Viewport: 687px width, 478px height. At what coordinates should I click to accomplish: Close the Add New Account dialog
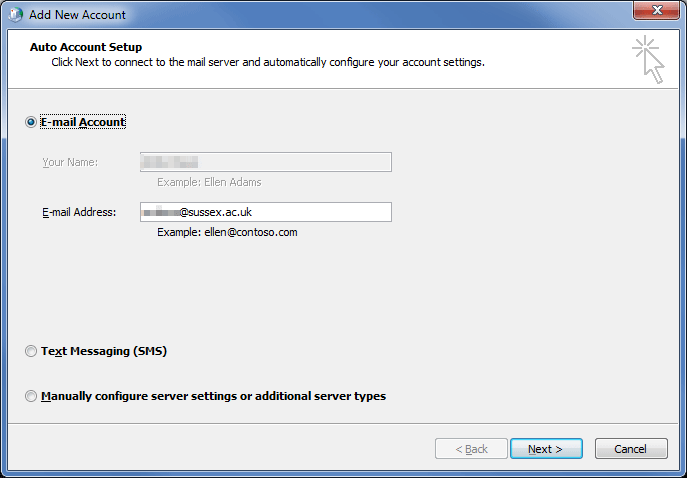pyautogui.click(x=656, y=10)
